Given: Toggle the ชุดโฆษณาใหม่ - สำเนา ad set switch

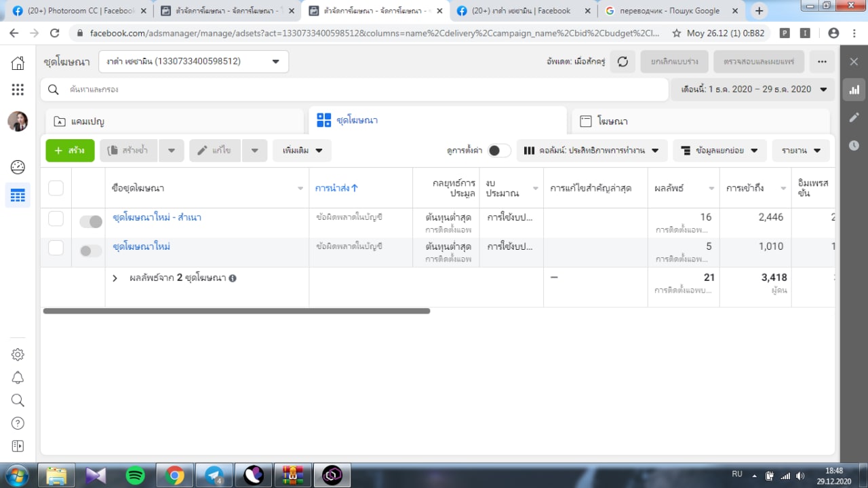Looking at the screenshot, I should pos(91,221).
